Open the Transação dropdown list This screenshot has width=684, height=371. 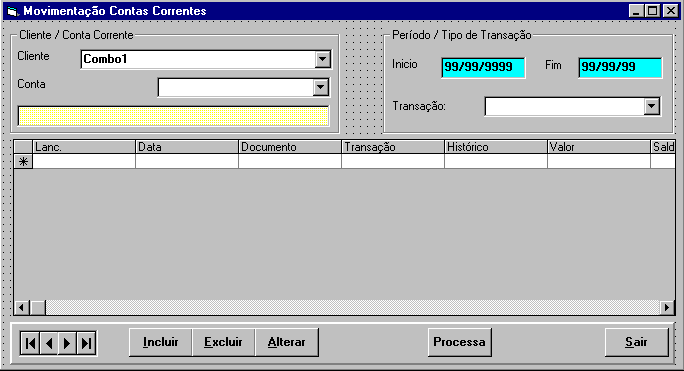[651, 106]
